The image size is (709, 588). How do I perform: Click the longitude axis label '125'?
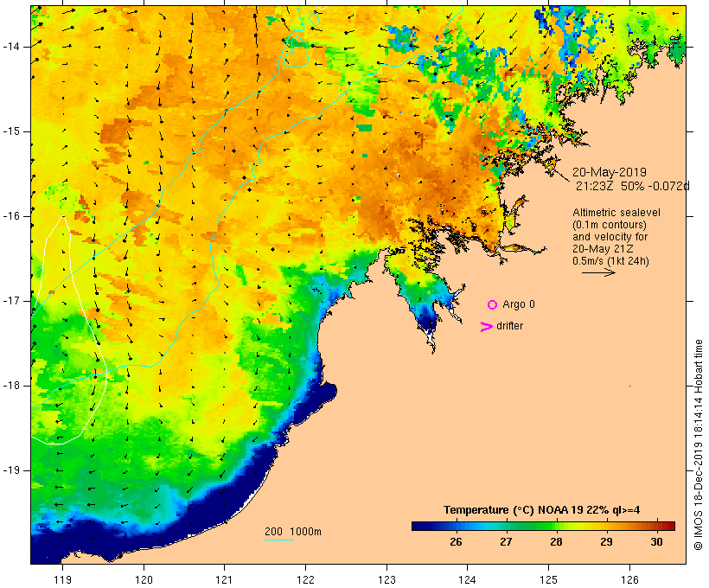[x=549, y=579]
